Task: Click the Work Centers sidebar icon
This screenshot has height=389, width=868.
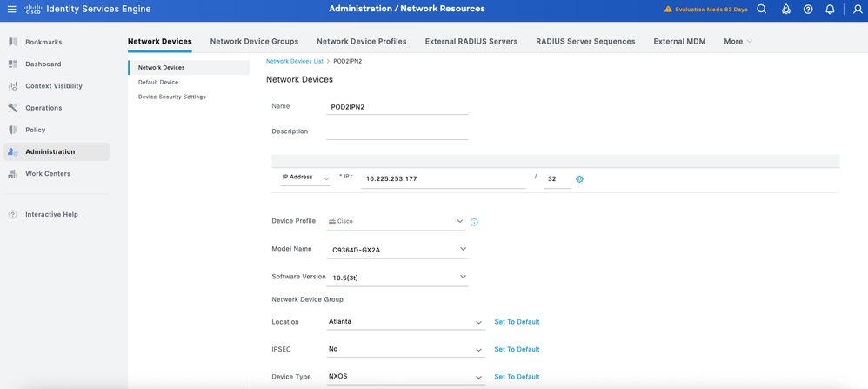Action: (13, 173)
